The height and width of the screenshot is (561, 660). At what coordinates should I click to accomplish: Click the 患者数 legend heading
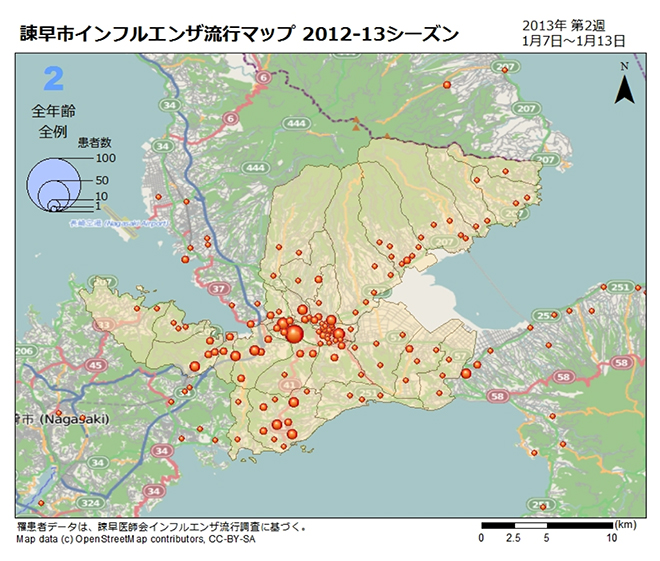pyautogui.click(x=94, y=143)
